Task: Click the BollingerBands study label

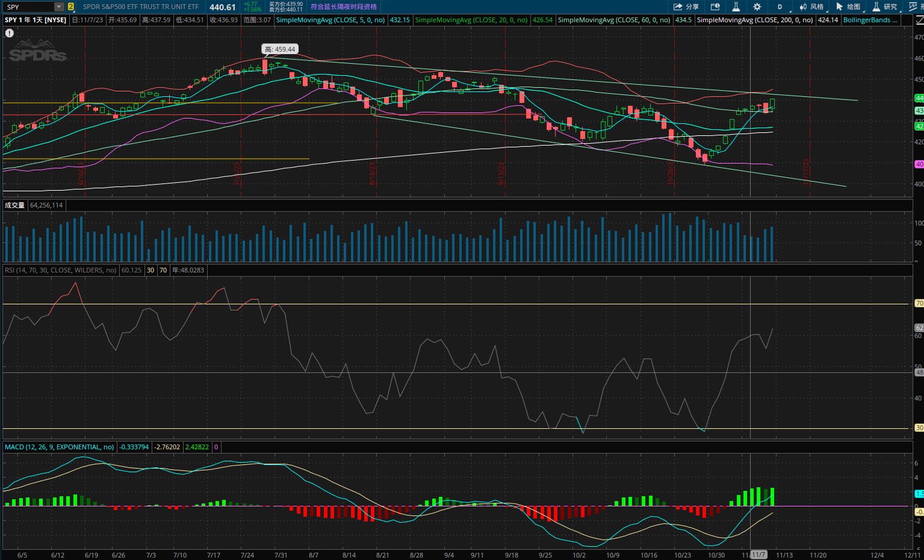Action: (x=870, y=20)
